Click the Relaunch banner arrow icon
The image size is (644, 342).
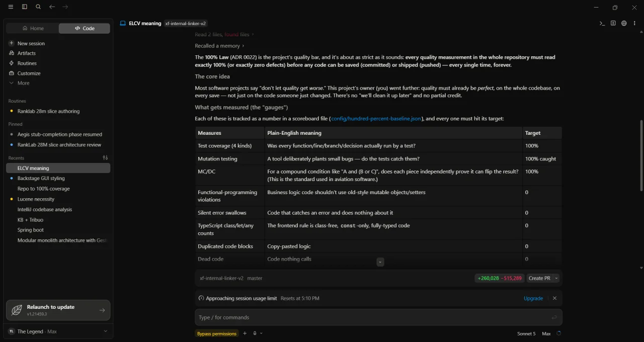[102, 310]
